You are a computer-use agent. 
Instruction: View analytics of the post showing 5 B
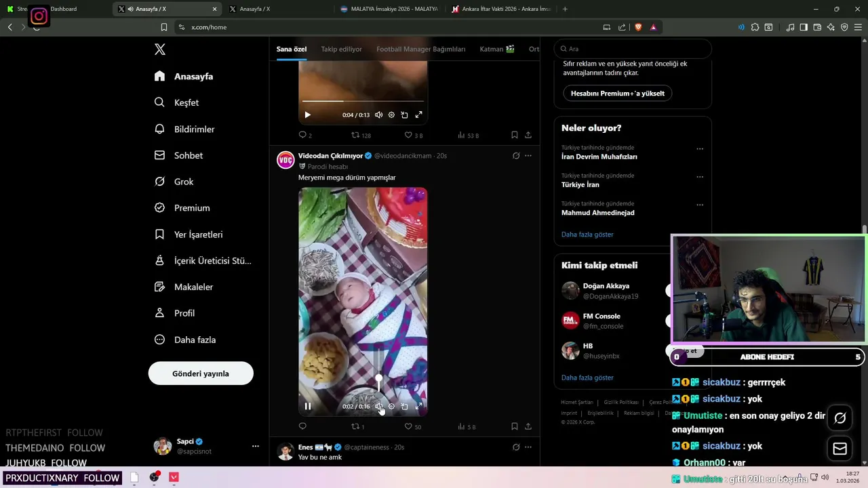(x=467, y=426)
